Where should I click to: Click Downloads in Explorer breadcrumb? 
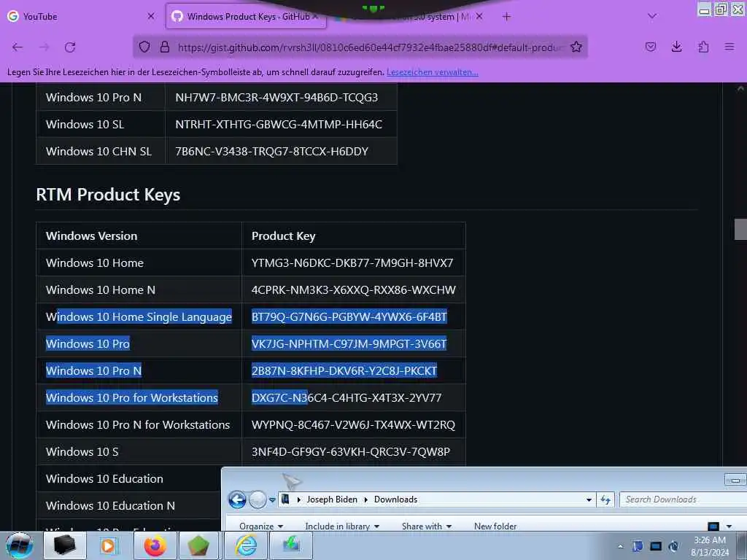[395, 499]
